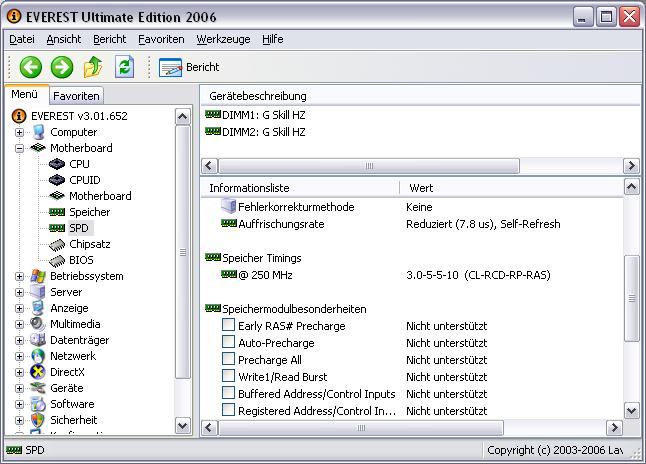Expand the Datenträger node

[x=19, y=340]
